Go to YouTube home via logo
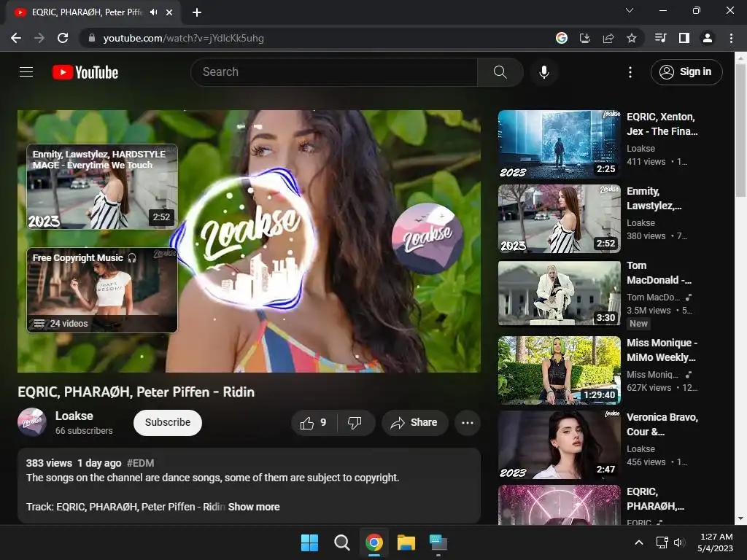Screen dimensions: 747x560 (85, 72)
